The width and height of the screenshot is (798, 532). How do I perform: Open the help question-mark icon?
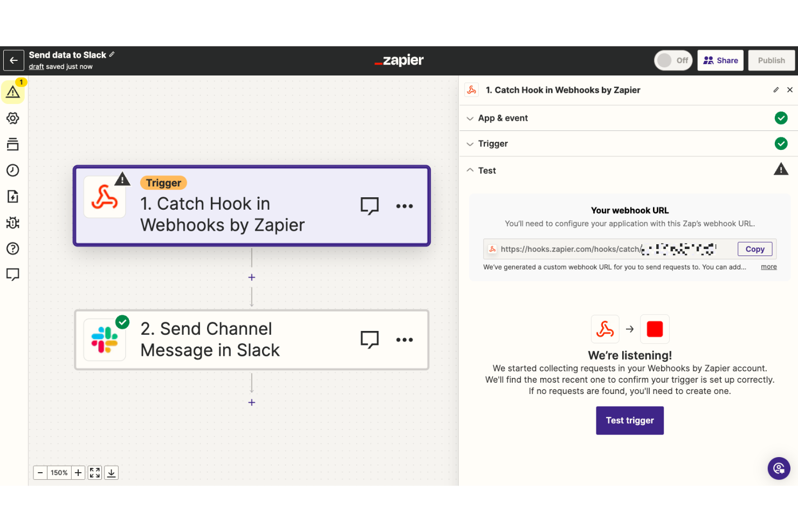pos(13,248)
